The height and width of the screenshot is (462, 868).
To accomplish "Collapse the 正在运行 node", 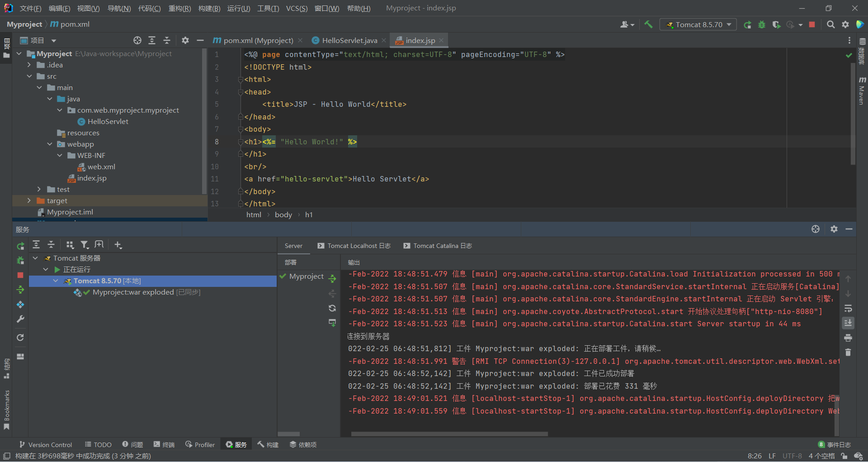I will coord(46,269).
